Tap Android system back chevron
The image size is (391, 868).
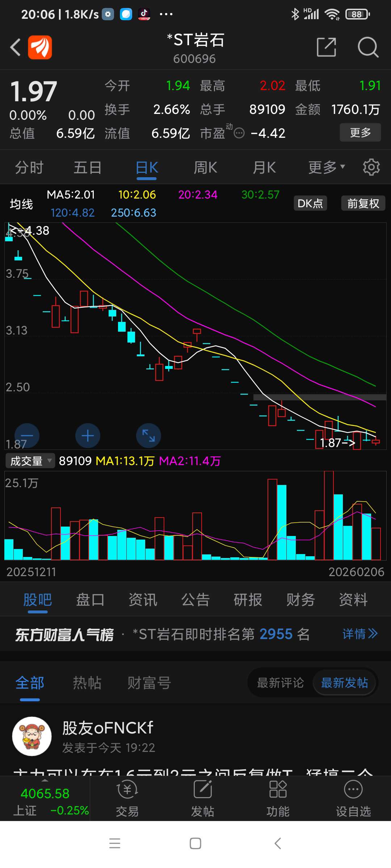[x=278, y=843]
